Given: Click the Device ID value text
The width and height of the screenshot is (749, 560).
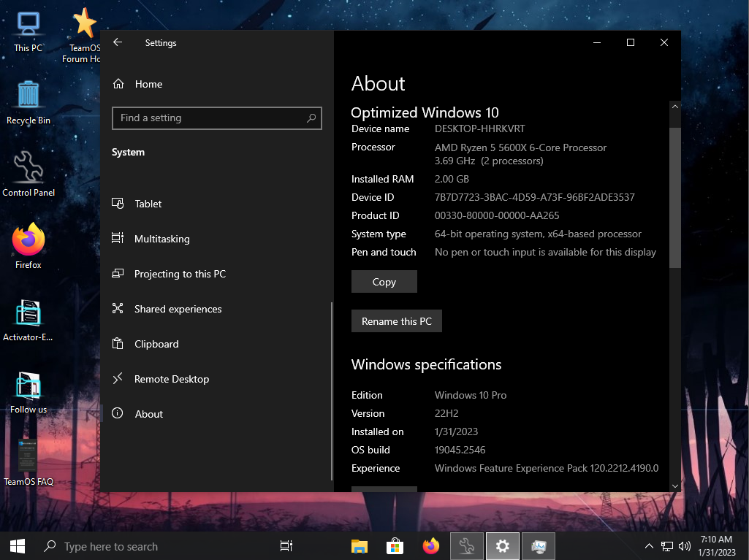Looking at the screenshot, I should (x=534, y=197).
